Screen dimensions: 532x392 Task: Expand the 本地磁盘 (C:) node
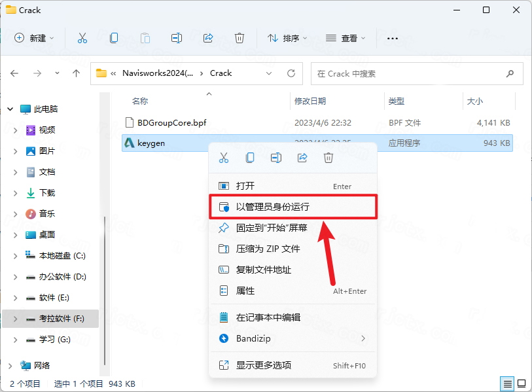point(15,256)
